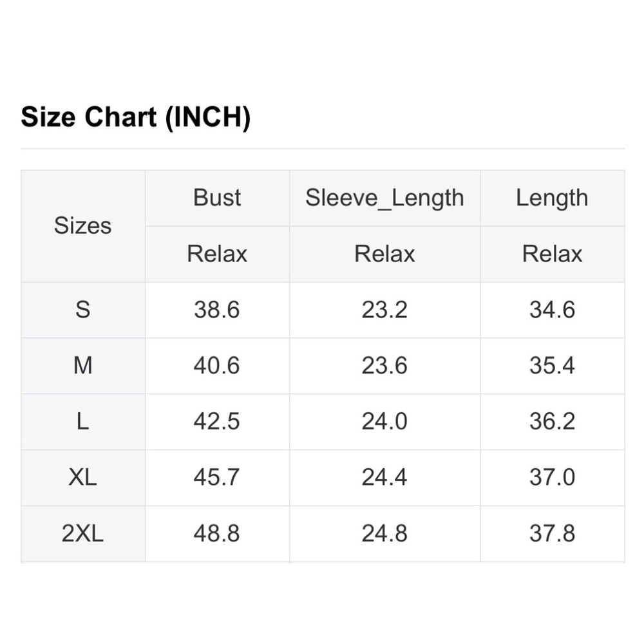Select the Sizes column header
This screenshot has width=644, height=644.
(82, 226)
